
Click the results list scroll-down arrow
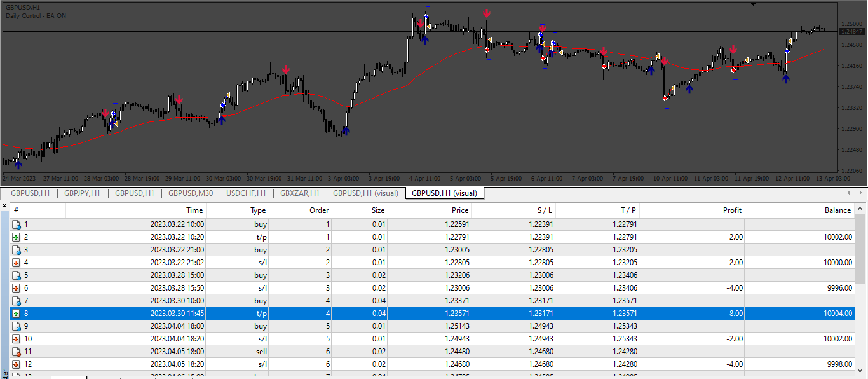point(861,369)
